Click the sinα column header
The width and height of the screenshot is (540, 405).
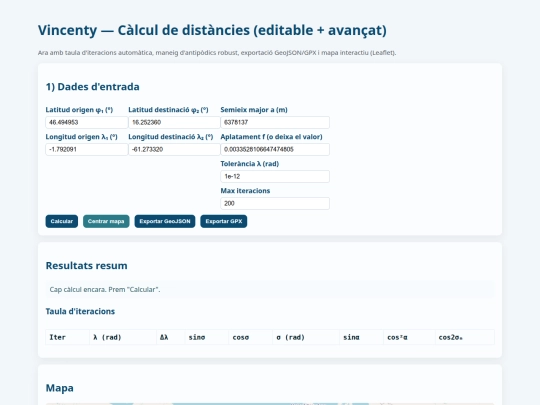361,337
